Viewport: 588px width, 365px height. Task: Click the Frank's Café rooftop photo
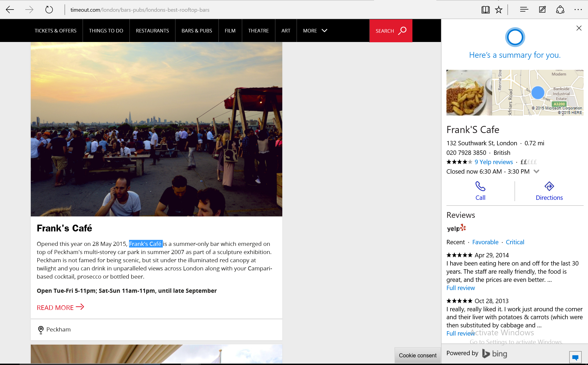click(x=157, y=129)
